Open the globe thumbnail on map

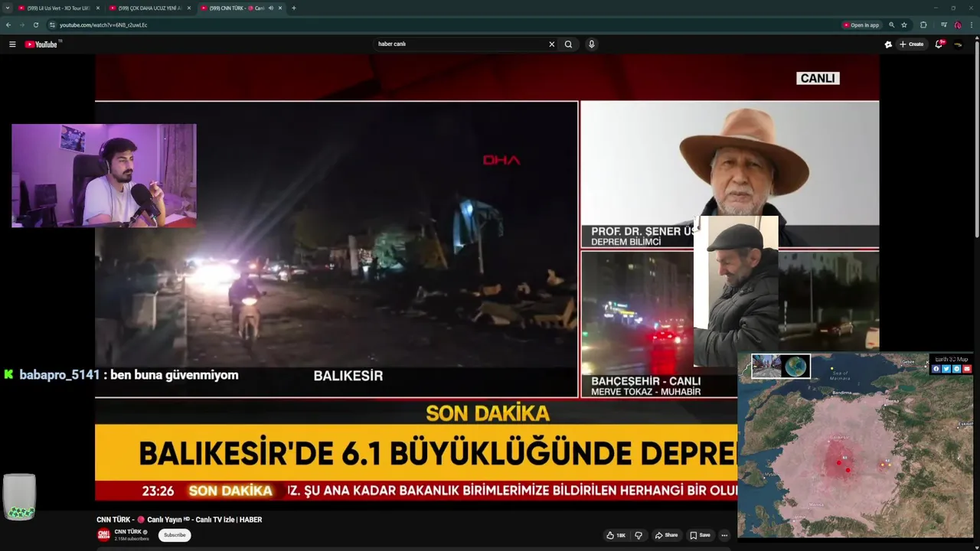(796, 366)
